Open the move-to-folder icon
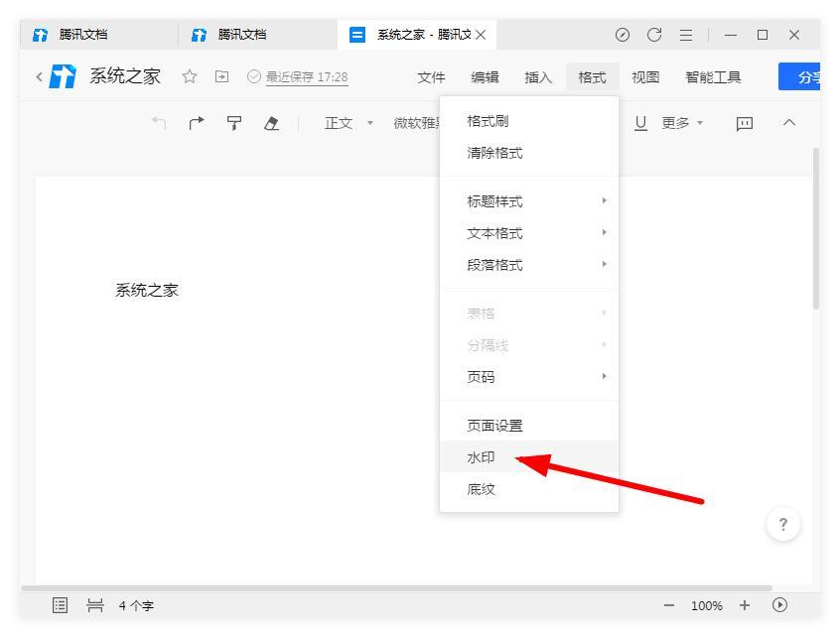Screen dimensions: 840x636 pyautogui.click(x=221, y=76)
